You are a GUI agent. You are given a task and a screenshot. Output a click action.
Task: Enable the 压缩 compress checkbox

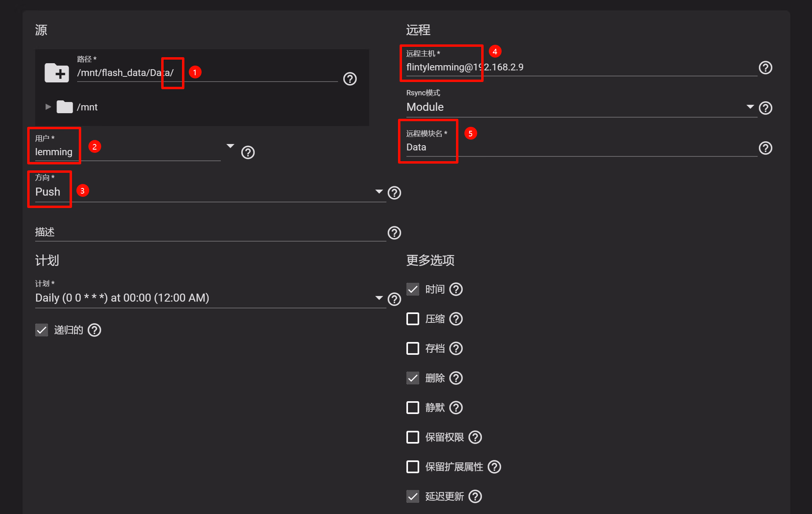point(413,319)
